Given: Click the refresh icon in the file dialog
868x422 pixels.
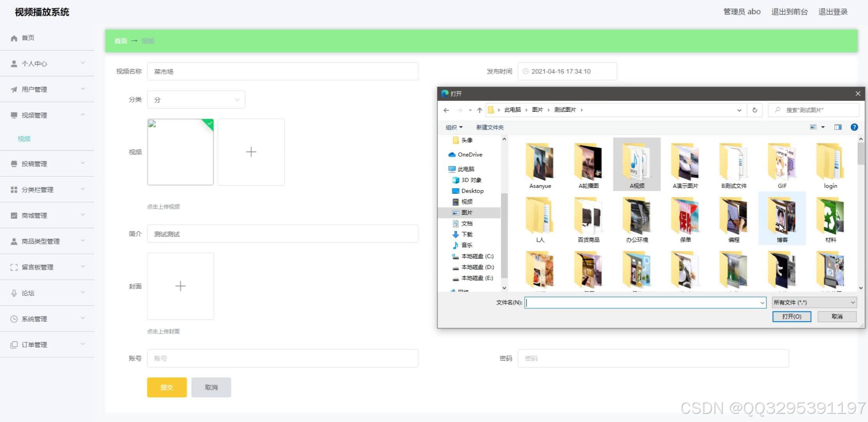Looking at the screenshot, I should pos(754,110).
